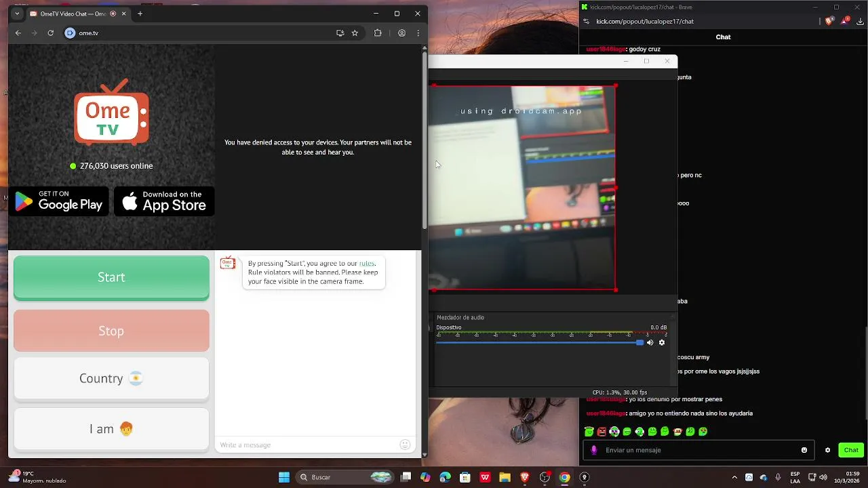Open the cast or install icon in Chrome address bar

click(340, 33)
